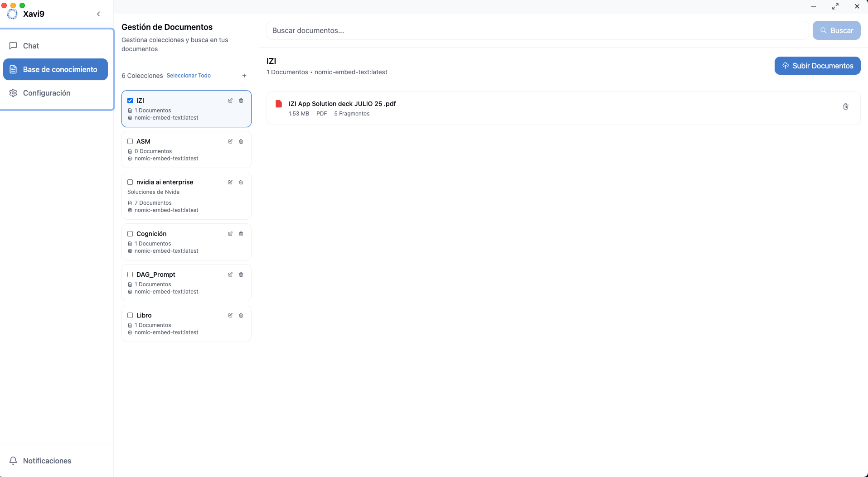The image size is (868, 477).
Task: Uncheck the IZI collection checkbox
Action: tap(130, 101)
